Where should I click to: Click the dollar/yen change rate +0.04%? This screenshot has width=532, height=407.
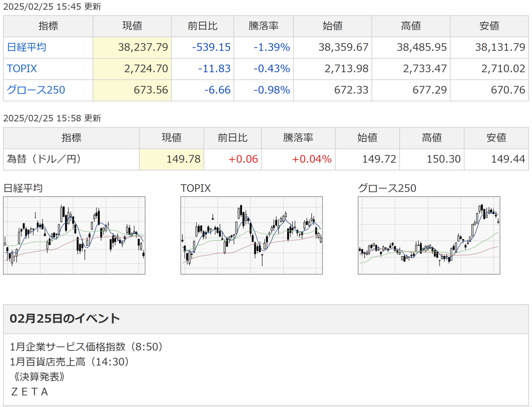(311, 159)
